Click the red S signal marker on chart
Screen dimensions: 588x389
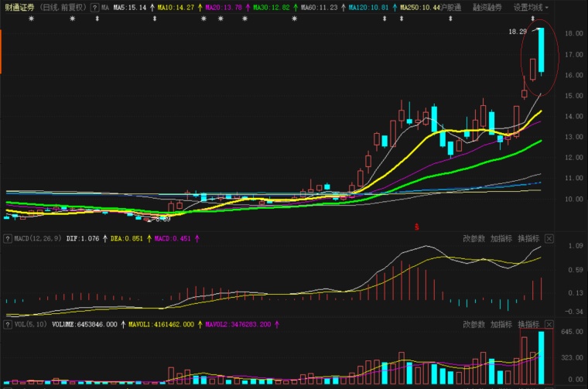click(x=416, y=227)
